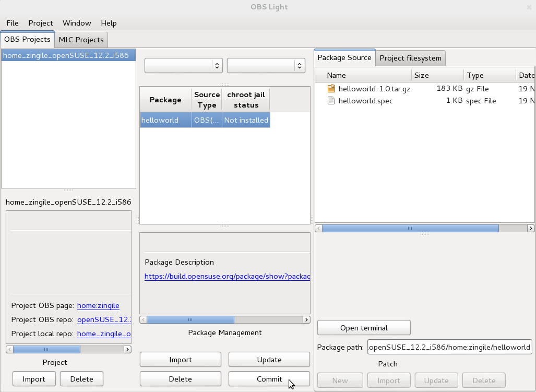
Task: Click right arrow of package description scrollbar
Action: coord(306,320)
